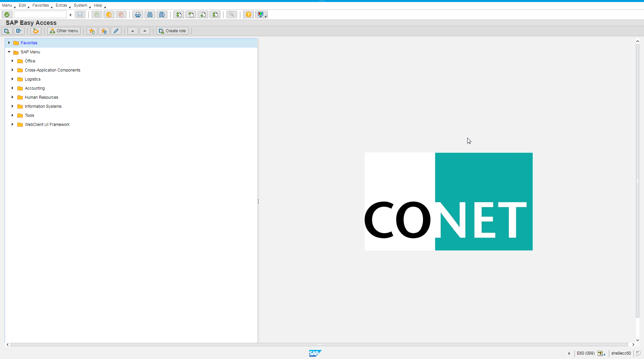
Task: Click the green Back icon
Action: [x=97, y=14]
